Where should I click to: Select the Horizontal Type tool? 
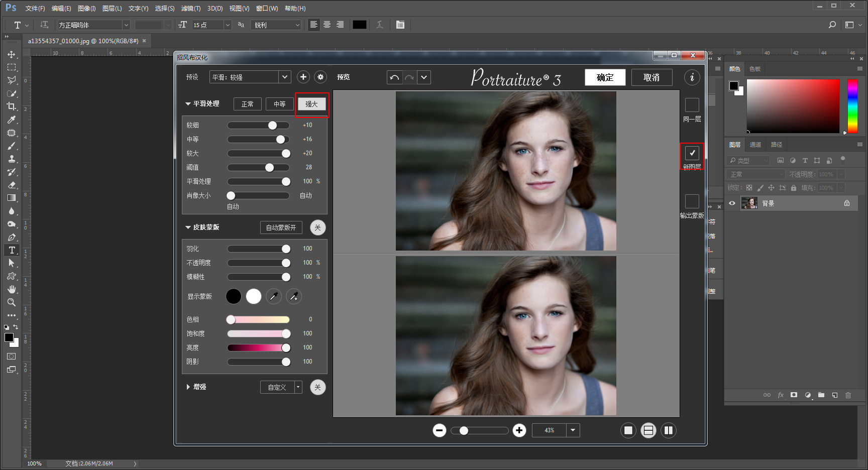(x=12, y=250)
